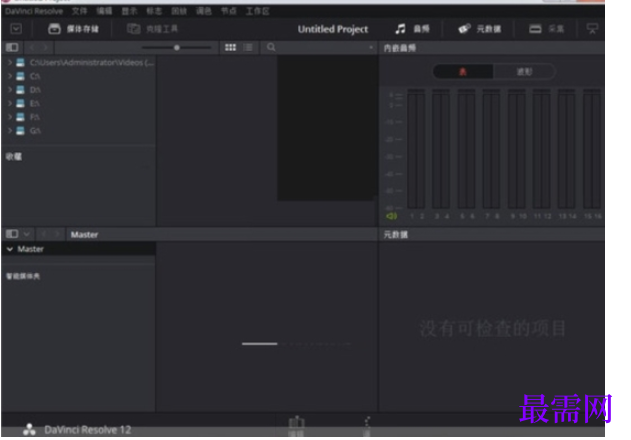Open the 编辑 edit menu
The image size is (631, 440).
click(x=104, y=11)
